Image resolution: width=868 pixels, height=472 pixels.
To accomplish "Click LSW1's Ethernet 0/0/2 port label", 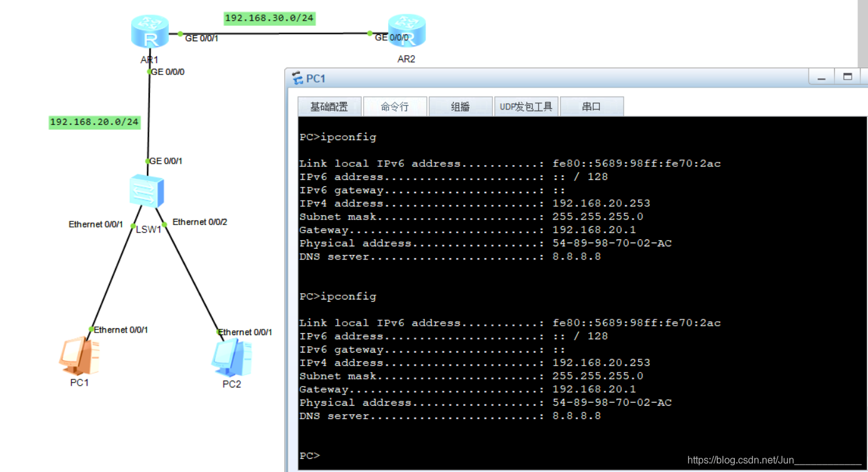I will [x=200, y=222].
